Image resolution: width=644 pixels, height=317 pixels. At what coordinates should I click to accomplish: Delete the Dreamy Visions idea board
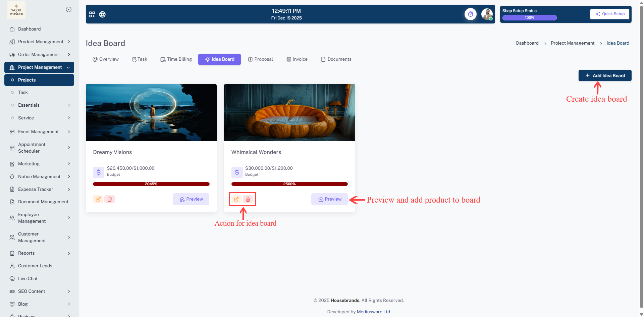click(110, 199)
